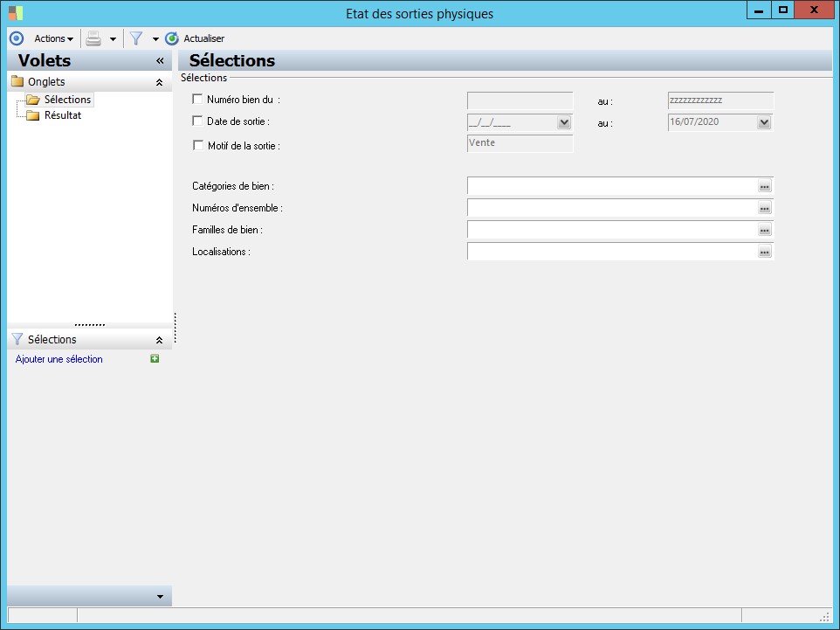840x630 pixels.
Task: Click the application icon in title bar
Action: click(x=16, y=13)
